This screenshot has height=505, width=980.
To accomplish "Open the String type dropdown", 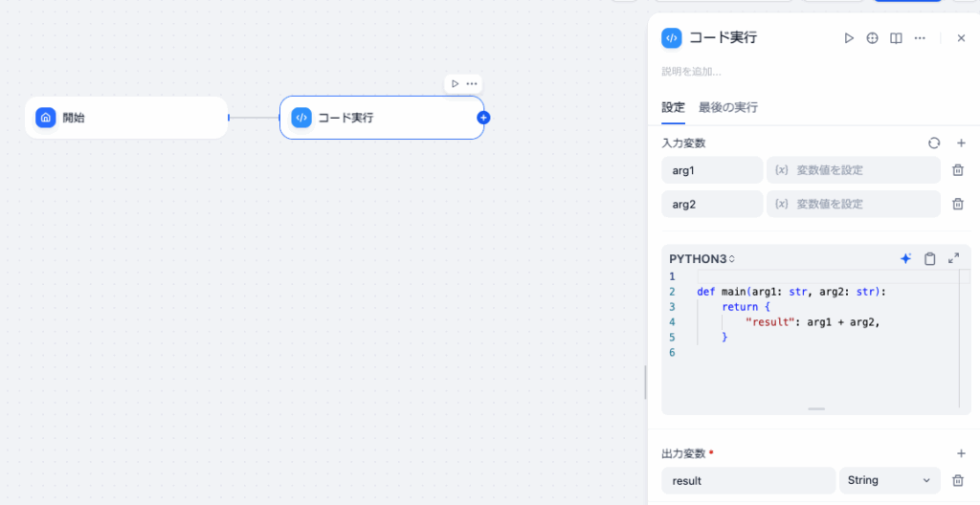I will (x=889, y=480).
